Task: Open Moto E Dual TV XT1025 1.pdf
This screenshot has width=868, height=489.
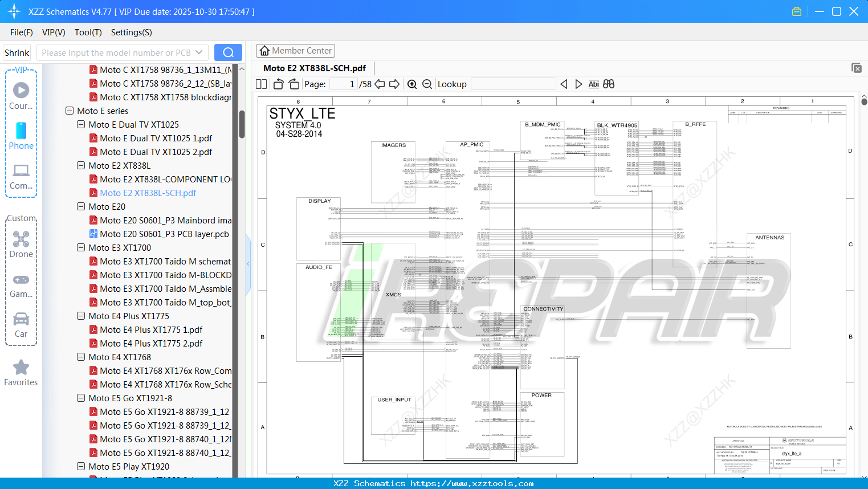Action: tap(150, 138)
